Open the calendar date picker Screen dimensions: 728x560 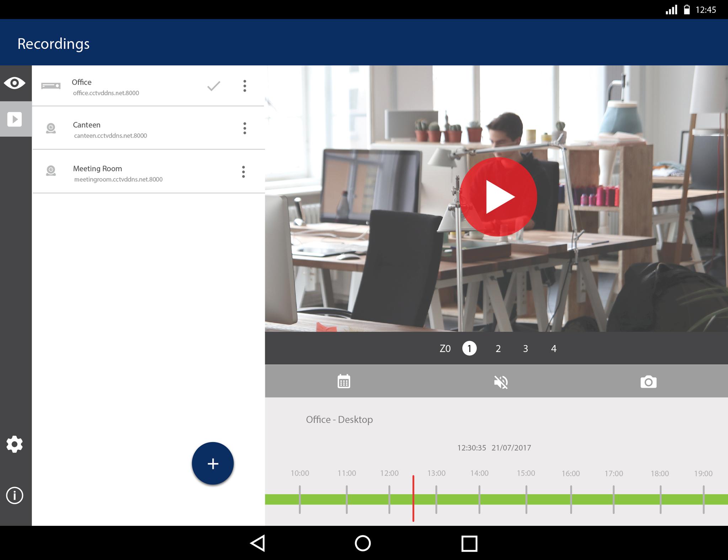coord(344,382)
